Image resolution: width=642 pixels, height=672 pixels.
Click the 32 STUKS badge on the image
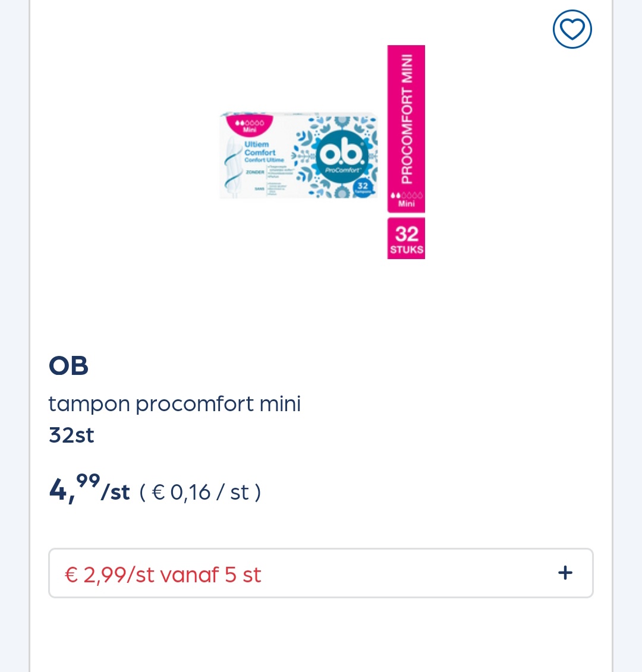pyautogui.click(x=406, y=238)
